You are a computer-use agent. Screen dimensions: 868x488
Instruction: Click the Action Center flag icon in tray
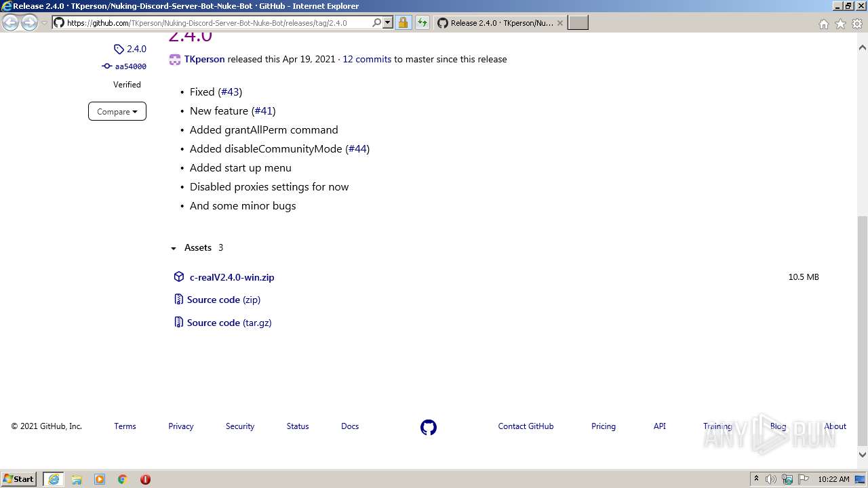[x=804, y=479]
